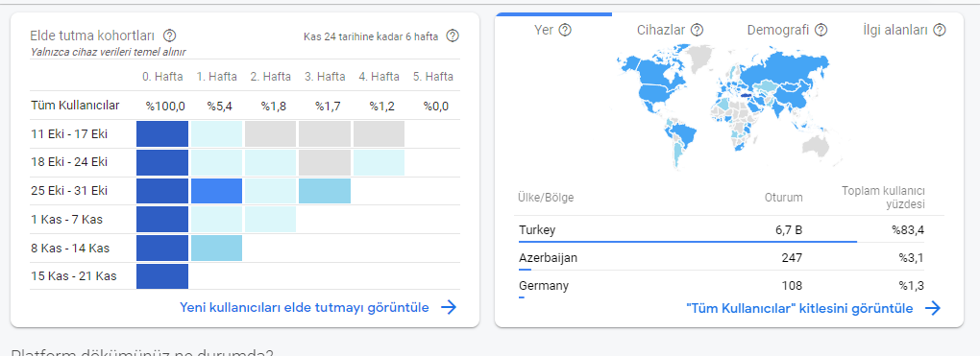980x356 pixels.
Task: Click help icon next to Elde tutma kohortları
Action: 169,36
